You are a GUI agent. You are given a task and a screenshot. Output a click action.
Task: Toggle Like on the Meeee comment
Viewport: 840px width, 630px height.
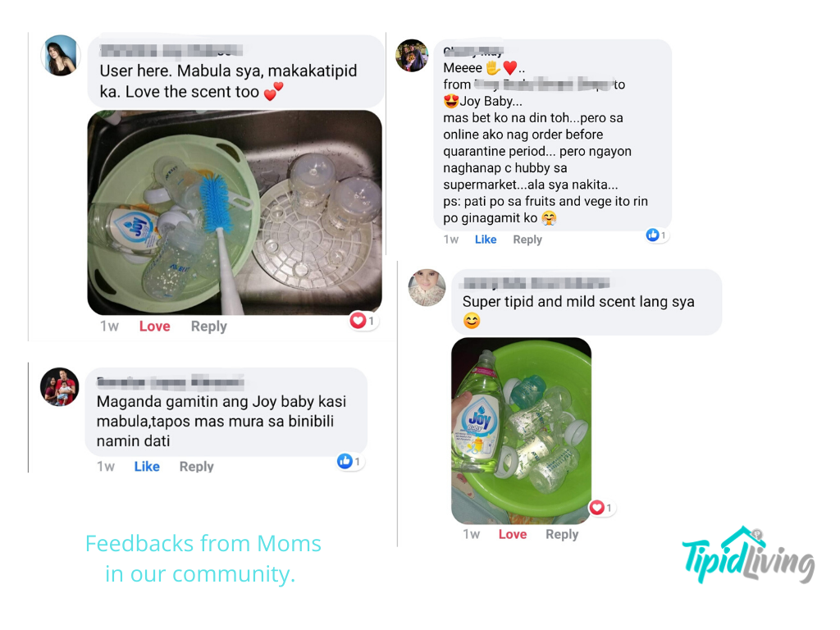486,240
